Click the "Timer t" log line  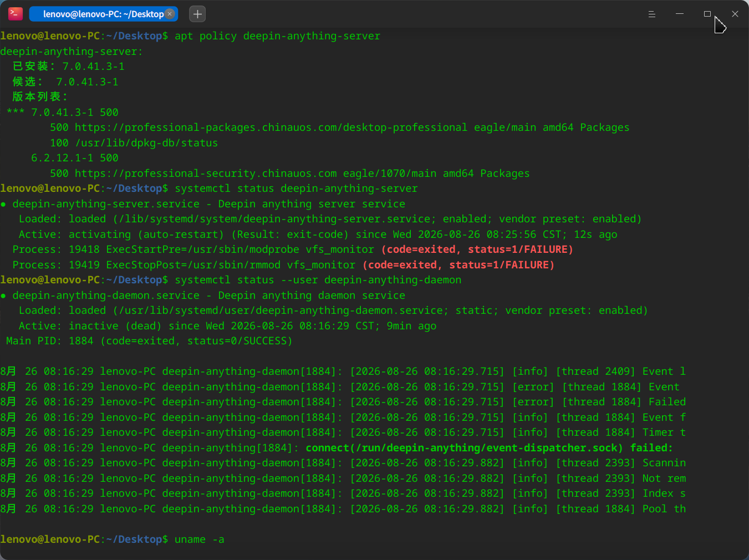pyautogui.click(x=343, y=432)
